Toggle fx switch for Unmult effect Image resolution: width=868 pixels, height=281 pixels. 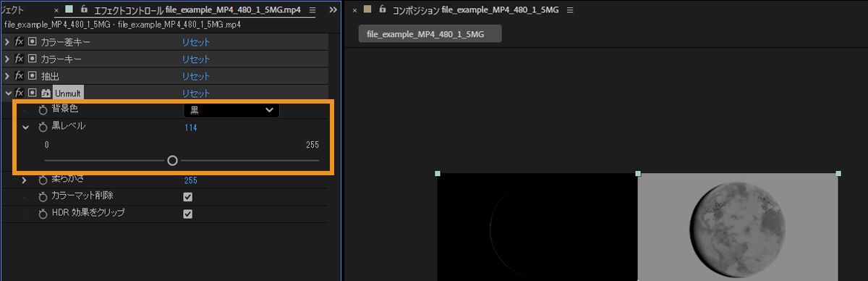[x=20, y=93]
